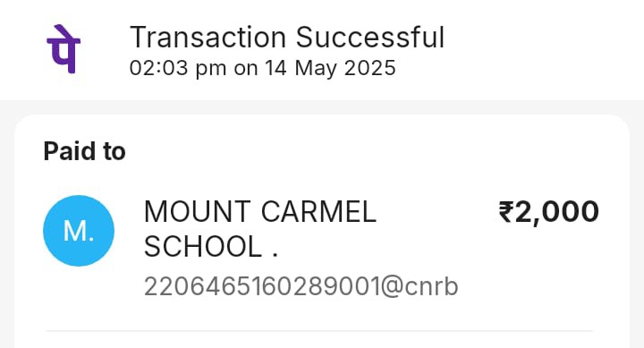Tap the numeric part of the UPI ID
The image size is (644, 348).
pyautogui.click(x=262, y=286)
